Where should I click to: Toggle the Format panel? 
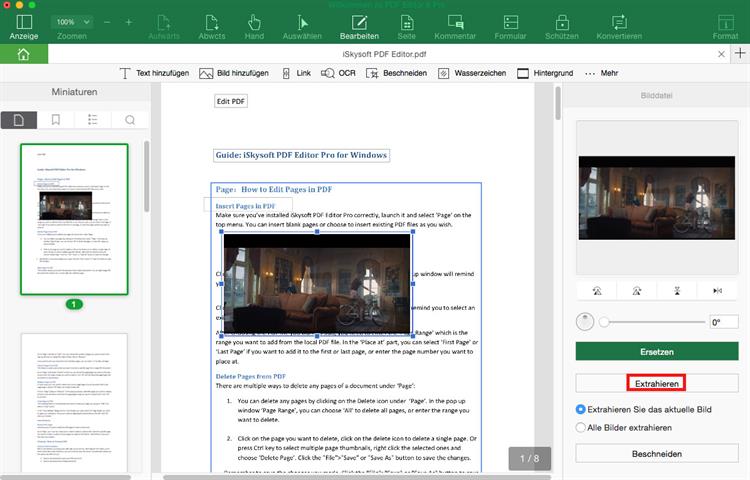point(725,27)
